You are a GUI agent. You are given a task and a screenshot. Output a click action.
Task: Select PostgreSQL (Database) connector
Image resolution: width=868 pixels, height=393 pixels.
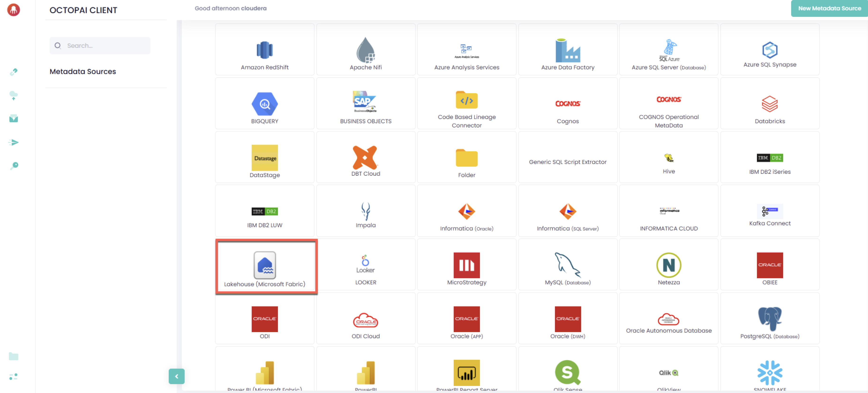(x=770, y=319)
